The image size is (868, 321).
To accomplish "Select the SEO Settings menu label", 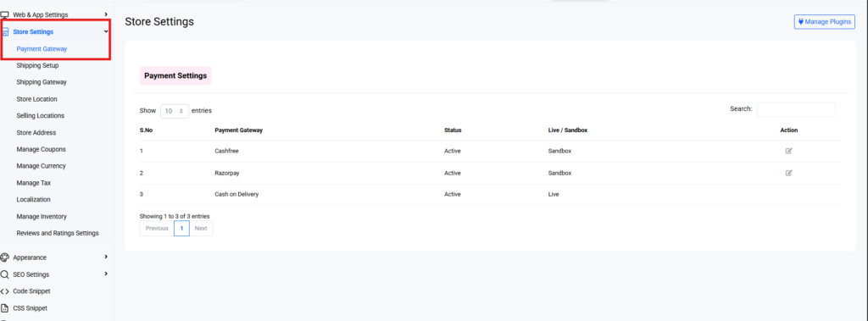I will (31, 274).
